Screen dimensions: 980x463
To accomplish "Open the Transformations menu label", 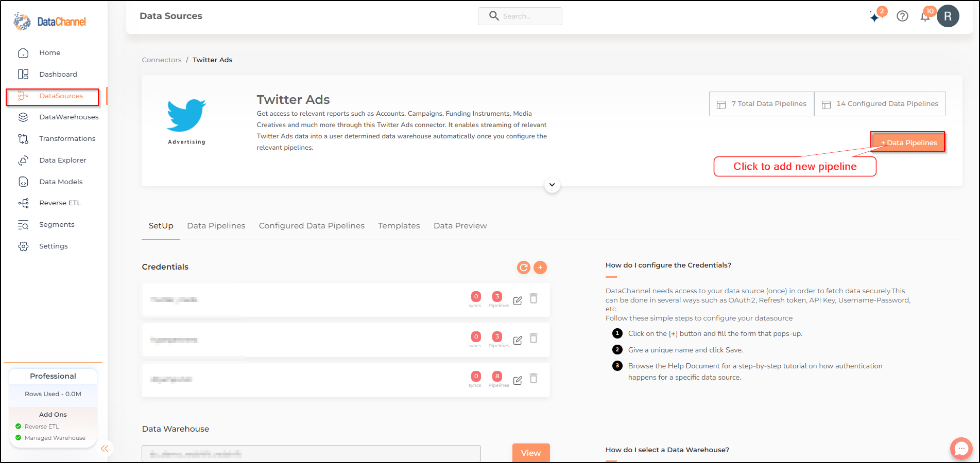I will [67, 139].
